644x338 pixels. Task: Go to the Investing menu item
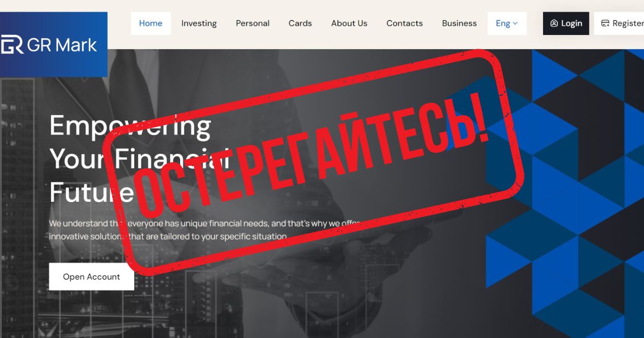point(199,24)
